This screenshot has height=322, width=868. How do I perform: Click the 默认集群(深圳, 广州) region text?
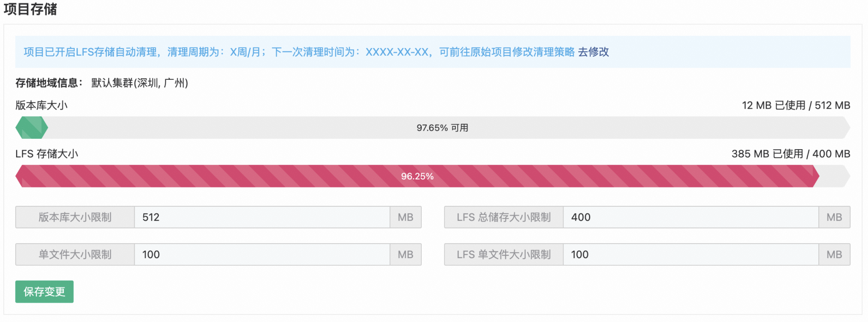pos(139,83)
